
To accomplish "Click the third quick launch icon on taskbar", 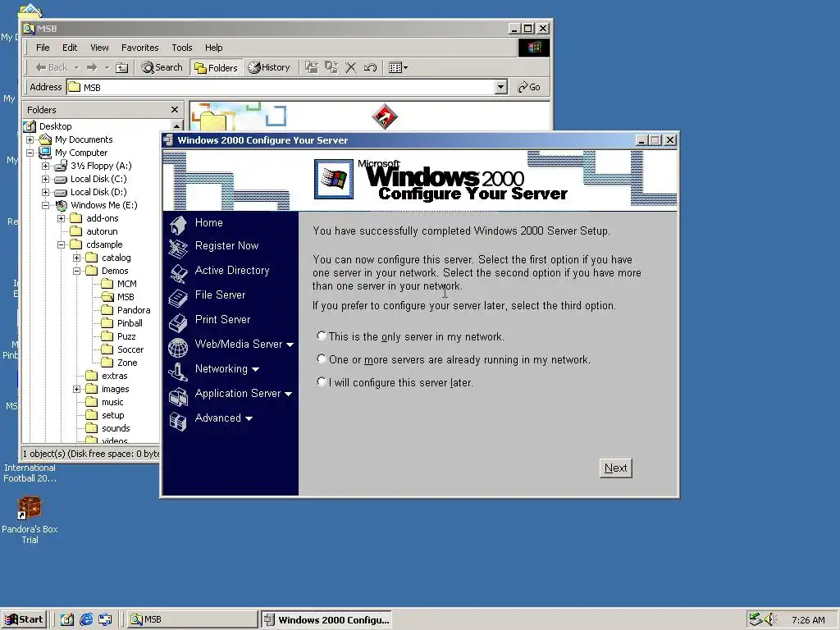I will click(x=105, y=619).
